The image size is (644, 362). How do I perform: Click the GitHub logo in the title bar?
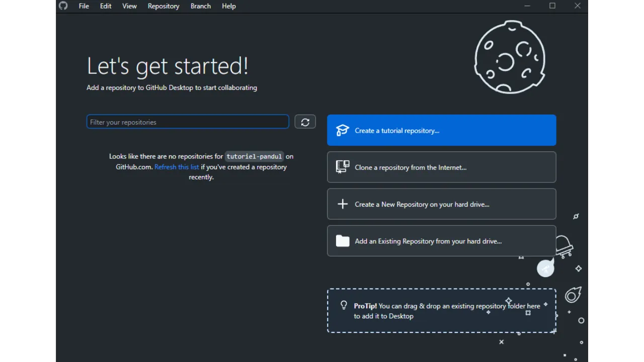click(63, 6)
